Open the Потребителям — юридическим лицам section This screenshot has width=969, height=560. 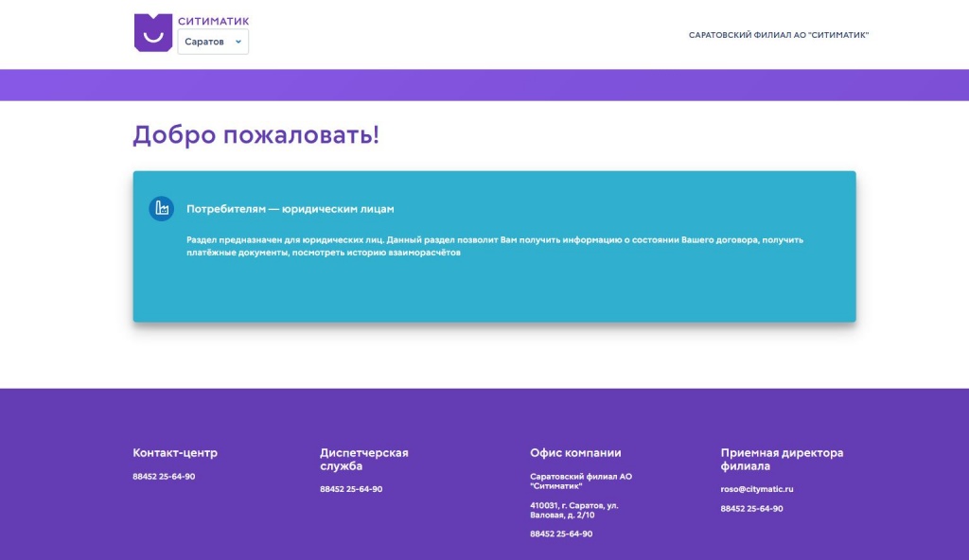coord(290,209)
